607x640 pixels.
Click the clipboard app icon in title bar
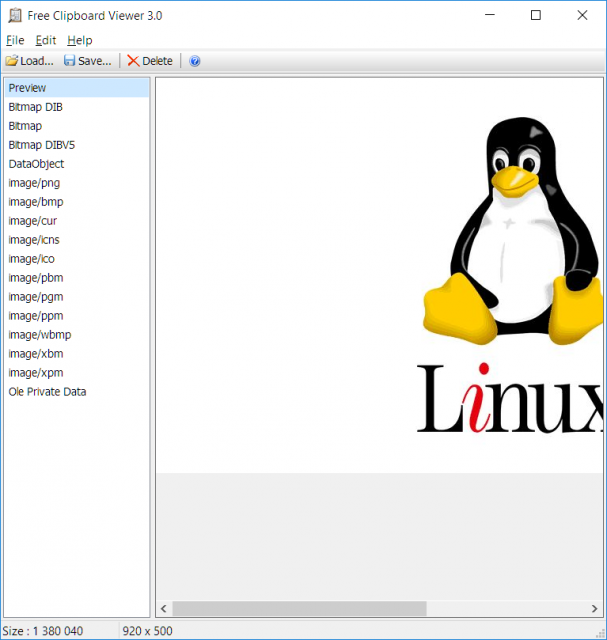pyautogui.click(x=15, y=16)
